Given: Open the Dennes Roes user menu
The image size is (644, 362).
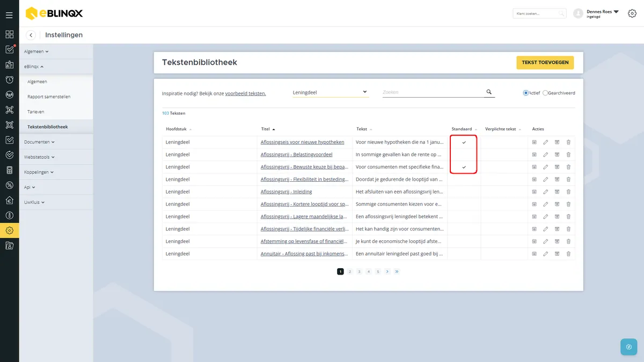Looking at the screenshot, I should (603, 13).
